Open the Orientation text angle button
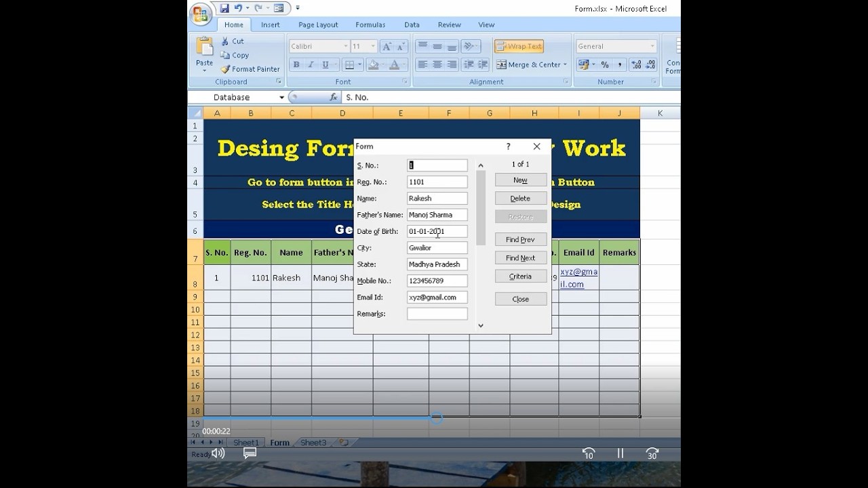868x488 pixels. click(x=469, y=46)
